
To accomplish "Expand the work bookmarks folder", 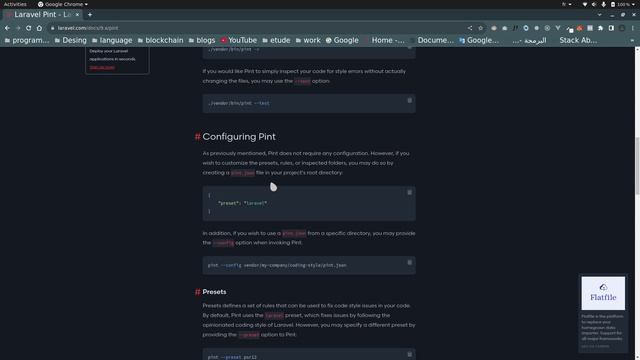I will (x=308, y=40).
